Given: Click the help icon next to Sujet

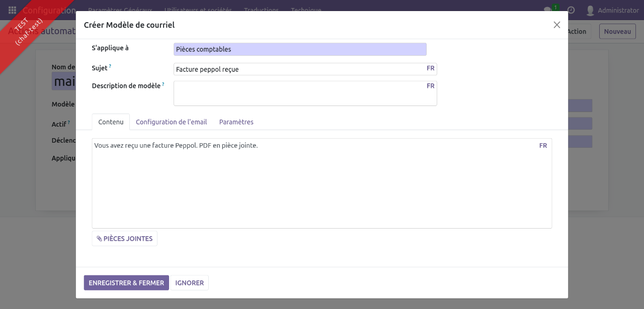Looking at the screenshot, I should 110,66.
